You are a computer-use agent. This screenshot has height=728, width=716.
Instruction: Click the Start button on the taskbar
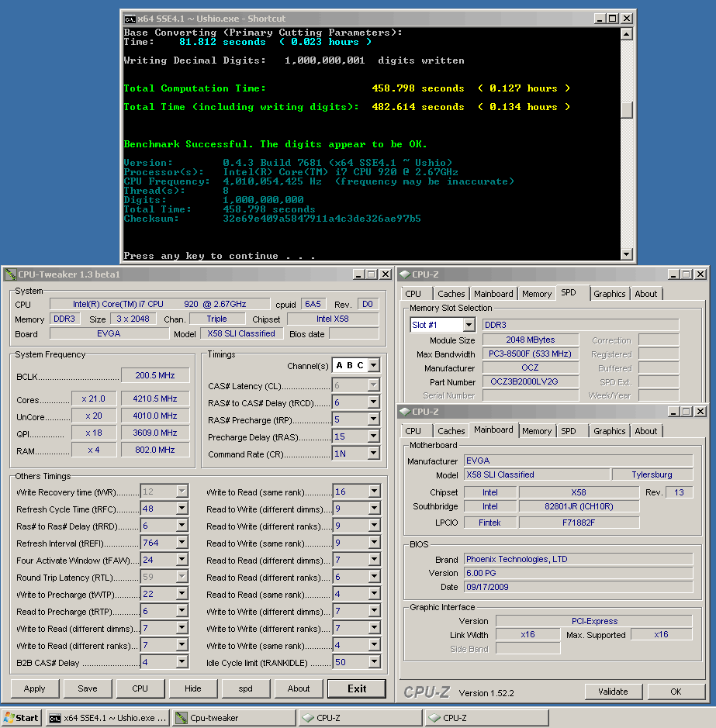[x=22, y=718]
